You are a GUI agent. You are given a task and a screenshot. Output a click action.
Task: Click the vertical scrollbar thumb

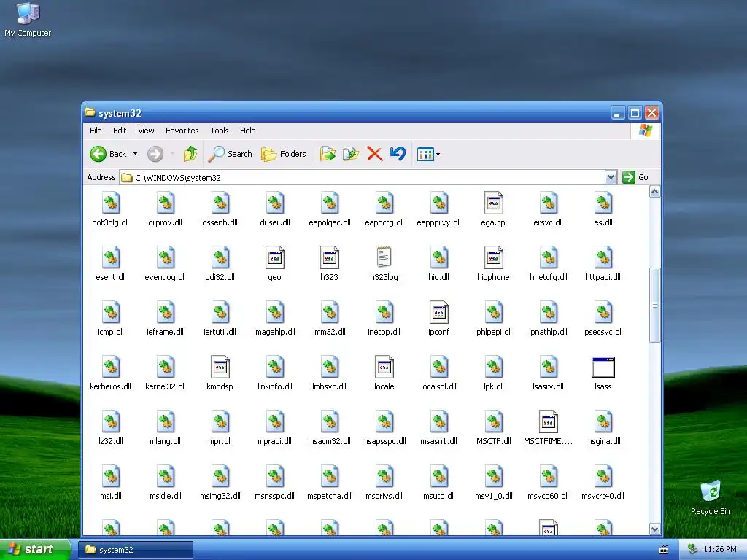click(x=654, y=306)
